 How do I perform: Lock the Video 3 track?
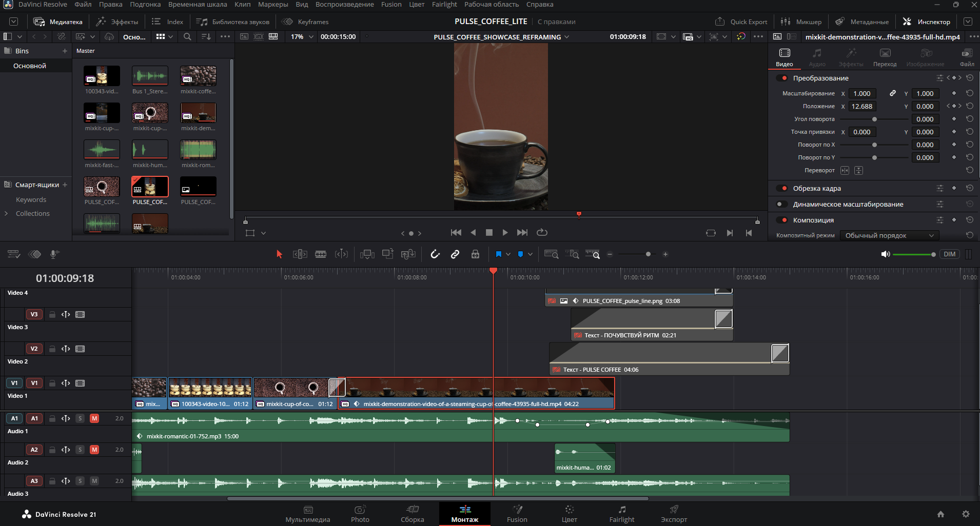coord(52,314)
